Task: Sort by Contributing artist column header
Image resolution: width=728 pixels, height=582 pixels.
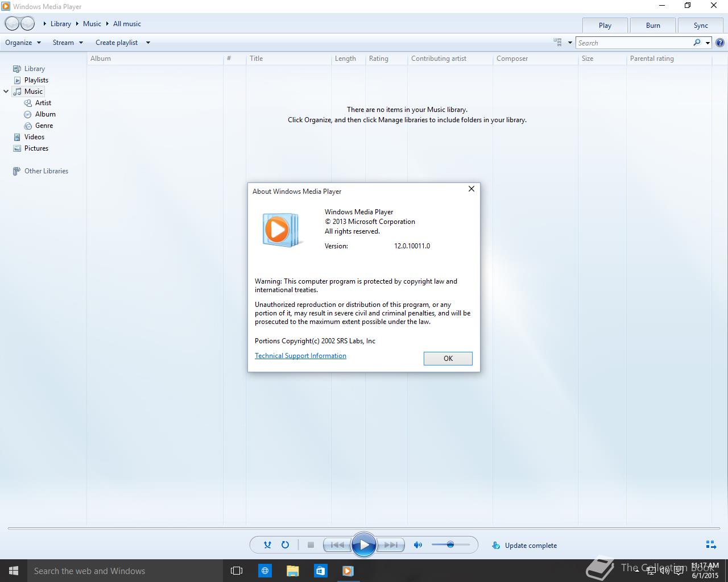Action: point(450,59)
